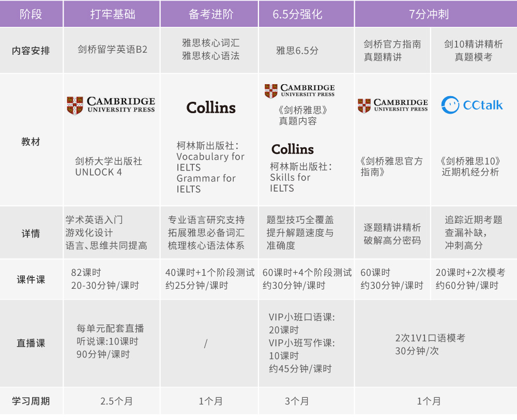517x420 pixels.
Task: Click the Cambridge logo in the 6.5分强化 column
Action: tap(299, 91)
